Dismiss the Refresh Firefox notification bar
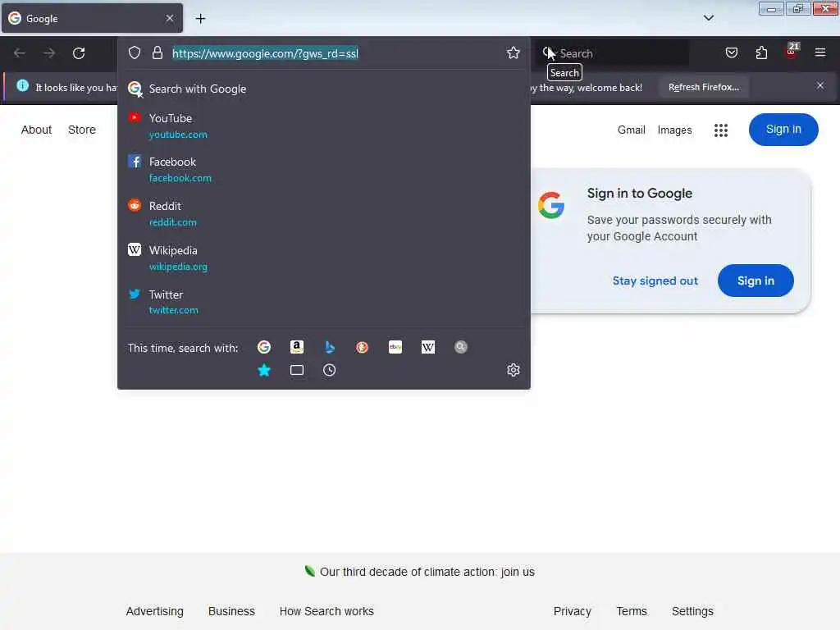The width and height of the screenshot is (840, 630). click(x=820, y=85)
